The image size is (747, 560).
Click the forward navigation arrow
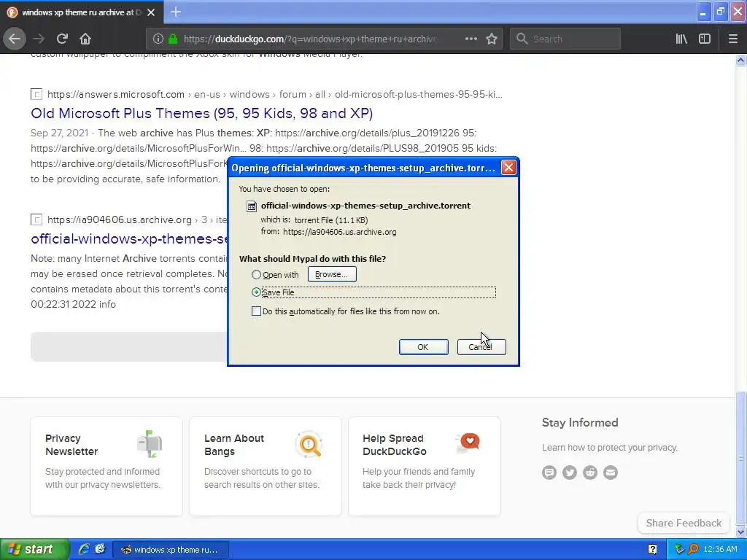pos(39,39)
